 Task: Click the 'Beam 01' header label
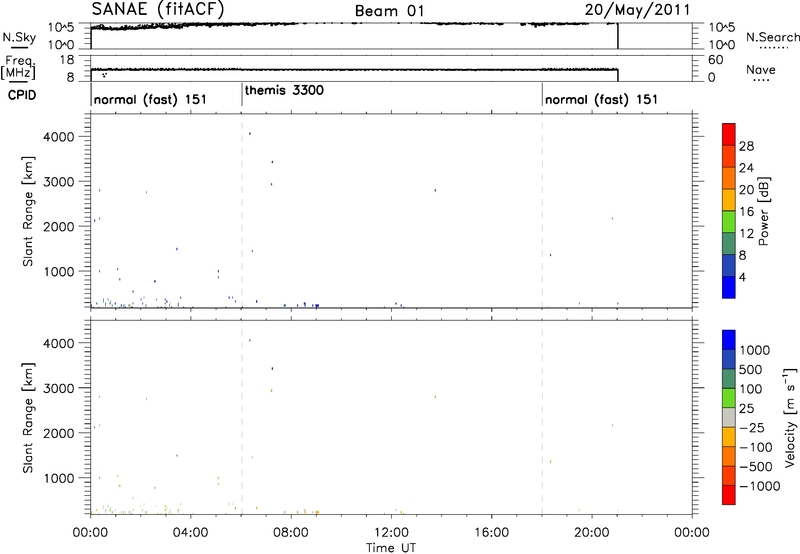tap(389, 11)
